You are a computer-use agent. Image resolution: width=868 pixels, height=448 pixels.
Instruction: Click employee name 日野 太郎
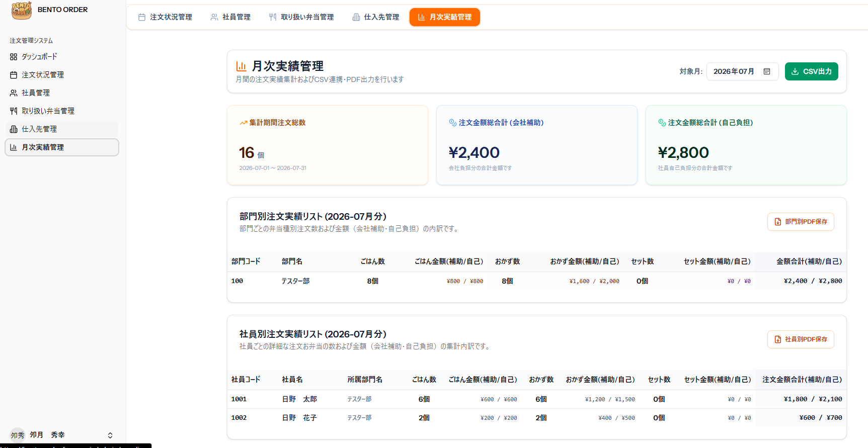coord(299,399)
